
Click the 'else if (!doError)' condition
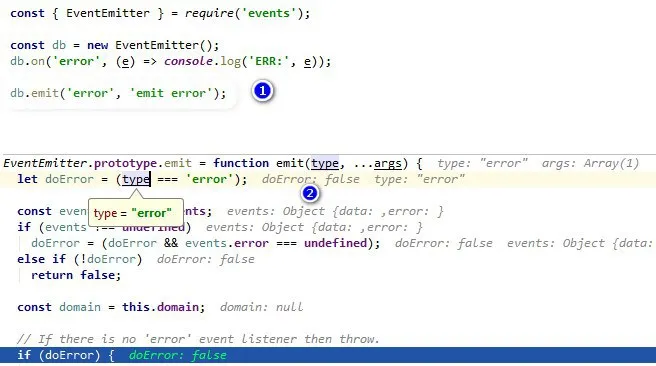tap(79, 259)
